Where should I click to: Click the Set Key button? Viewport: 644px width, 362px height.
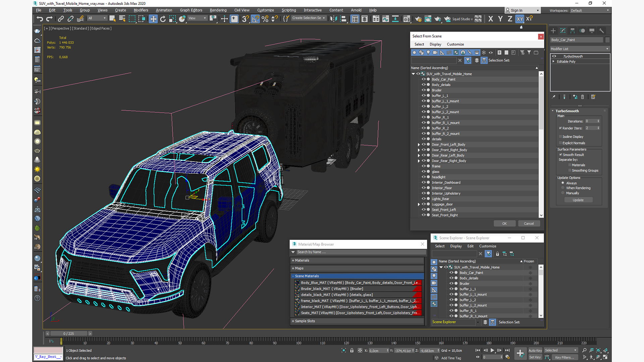(x=535, y=357)
